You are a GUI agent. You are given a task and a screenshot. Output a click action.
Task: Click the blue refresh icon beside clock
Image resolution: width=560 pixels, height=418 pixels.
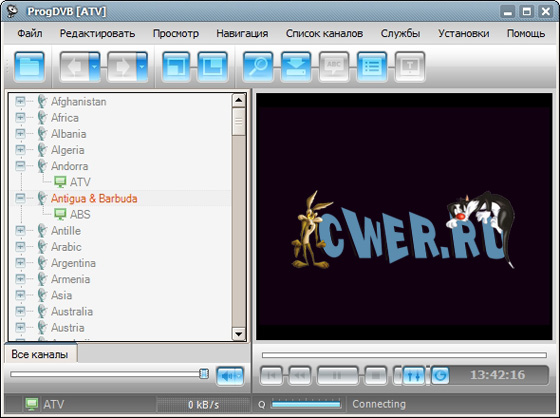coord(440,375)
